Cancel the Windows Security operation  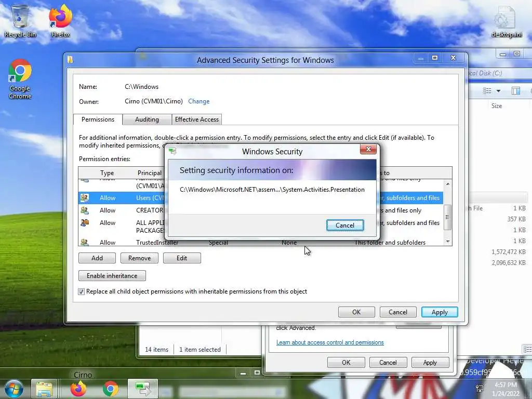click(345, 225)
